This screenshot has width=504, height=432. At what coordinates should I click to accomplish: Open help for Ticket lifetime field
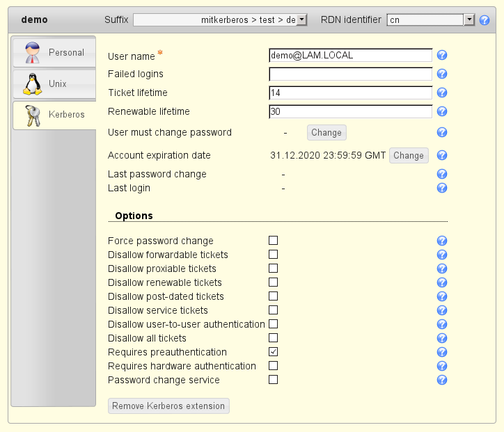(441, 93)
